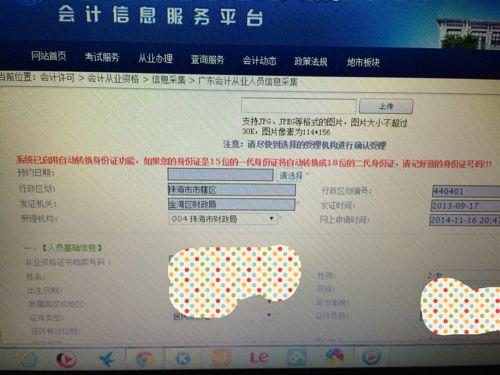Open the colorful pinwheel browser icon

(x=334, y=357)
